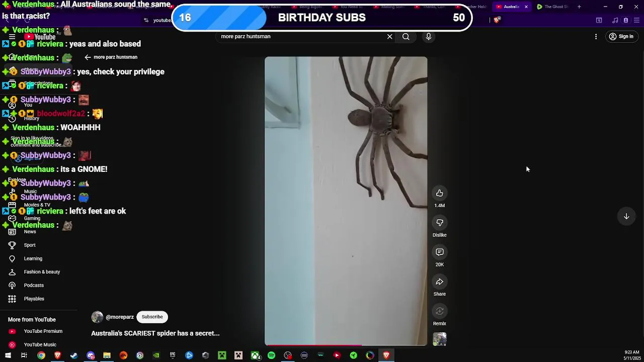This screenshot has height=362, width=644.
Task: Click the @moreparz channel avatar
Action: click(x=97, y=317)
